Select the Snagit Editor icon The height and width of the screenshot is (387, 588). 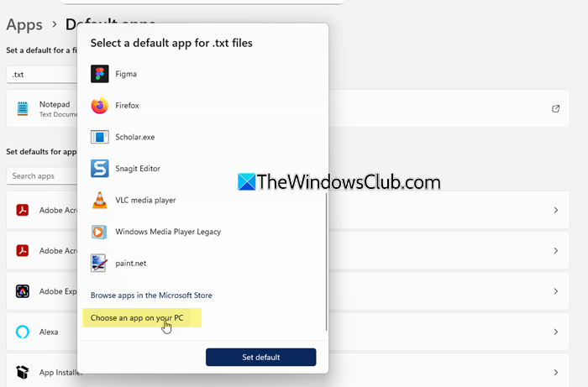coord(99,168)
